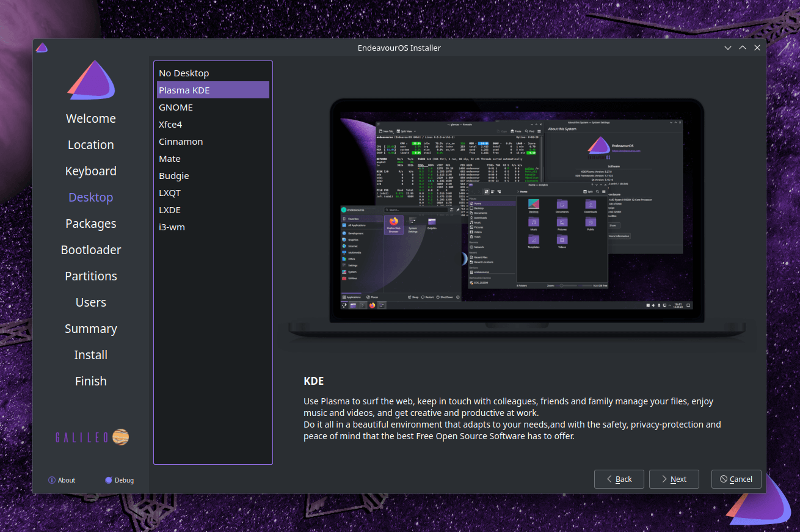This screenshot has height=532, width=800.
Task: Select Xfce4 as the desktop environment
Action: click(169, 124)
